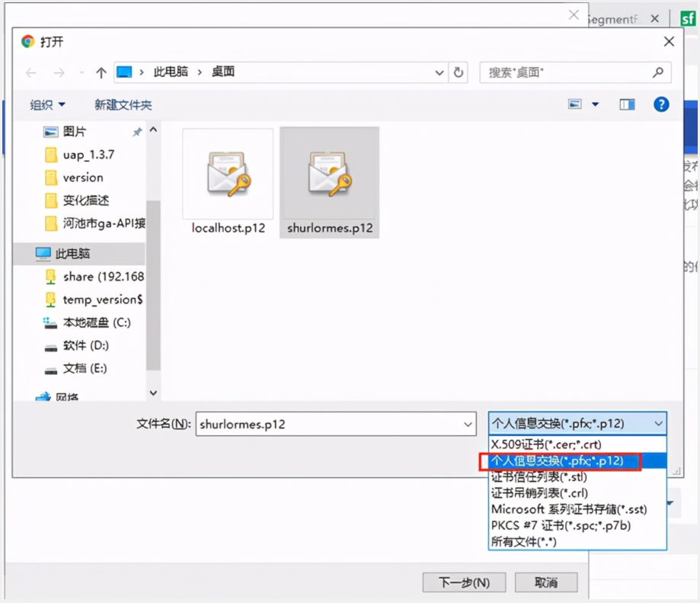
Task: Close the certificate import wizard window
Action: click(x=574, y=15)
